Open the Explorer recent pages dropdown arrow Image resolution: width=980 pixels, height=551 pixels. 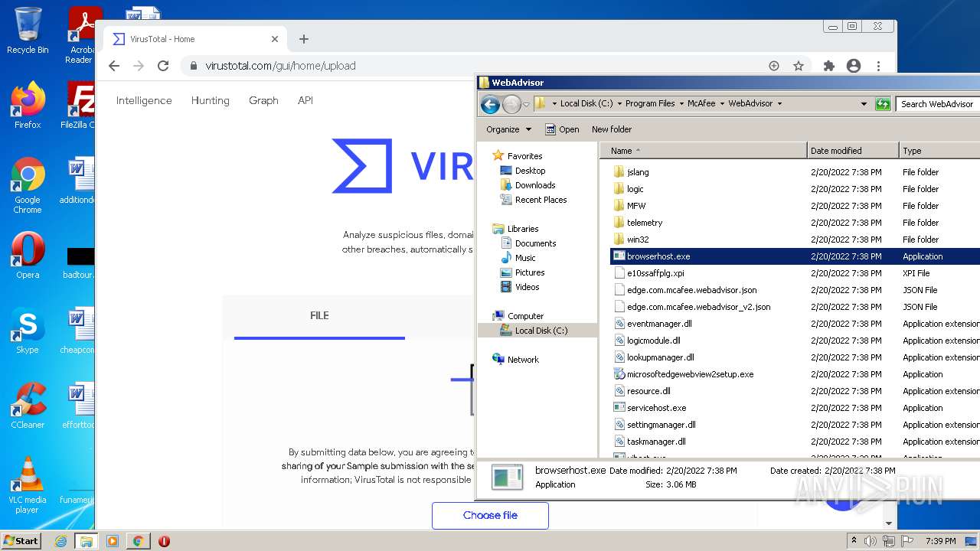click(526, 104)
